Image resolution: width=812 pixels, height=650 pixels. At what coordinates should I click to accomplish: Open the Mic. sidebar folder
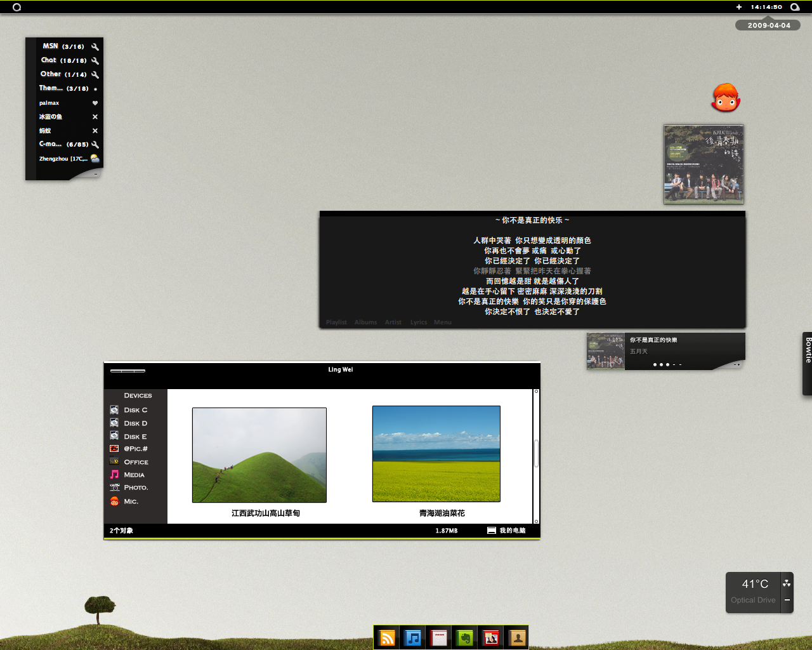tap(124, 501)
